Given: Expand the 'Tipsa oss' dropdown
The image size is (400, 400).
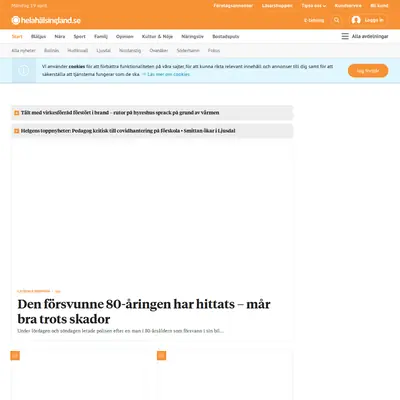Looking at the screenshot, I should tap(314, 6).
